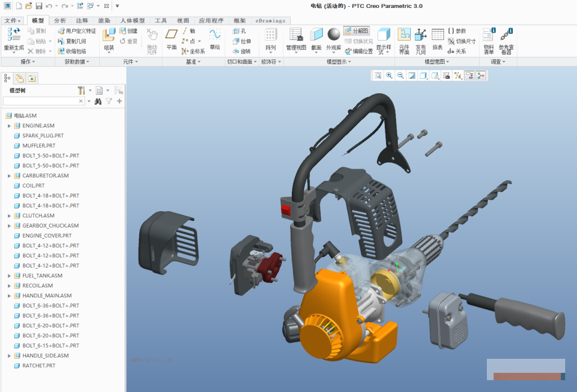Expand the ENGINE.ASM tree node
Image resolution: width=577 pixels, height=392 pixels.
(9, 126)
